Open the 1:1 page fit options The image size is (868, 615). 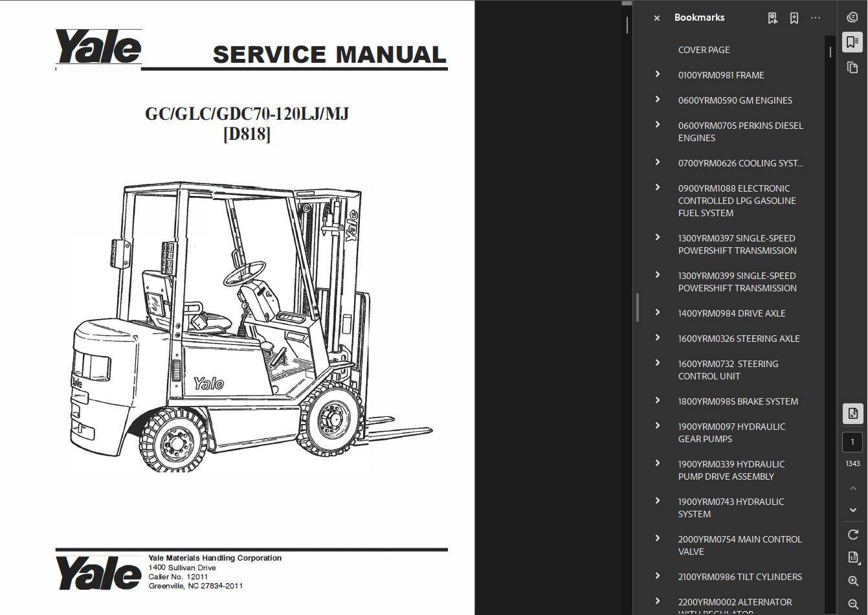[x=853, y=557]
